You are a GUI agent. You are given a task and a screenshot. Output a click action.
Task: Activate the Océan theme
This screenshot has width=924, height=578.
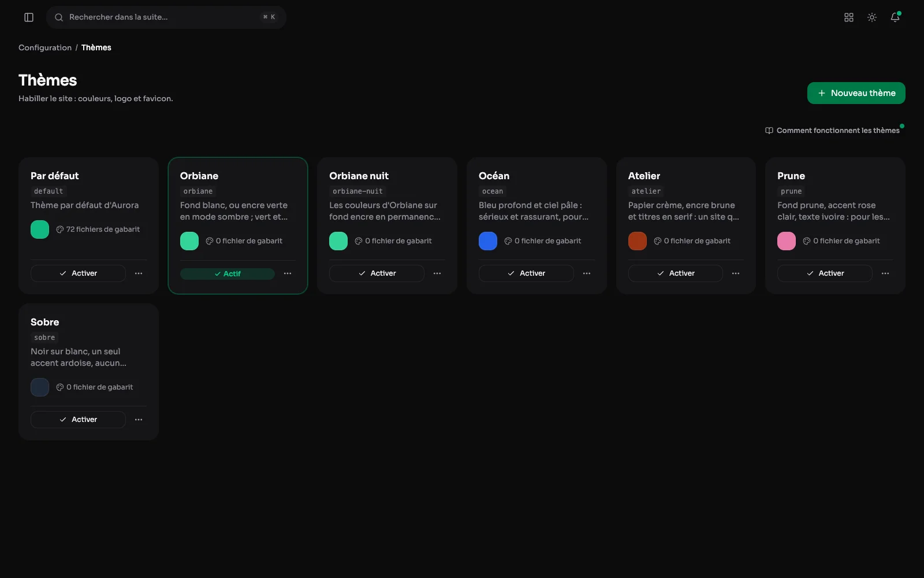pos(526,273)
